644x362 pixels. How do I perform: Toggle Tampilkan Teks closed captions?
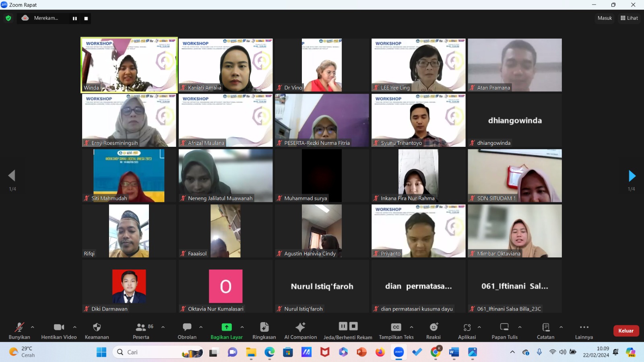tap(396, 327)
